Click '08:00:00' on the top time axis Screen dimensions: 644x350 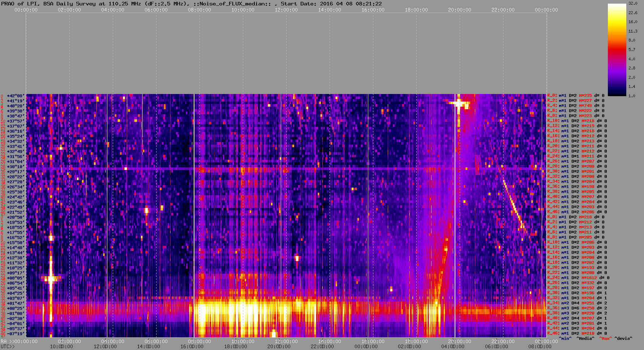[x=199, y=10]
